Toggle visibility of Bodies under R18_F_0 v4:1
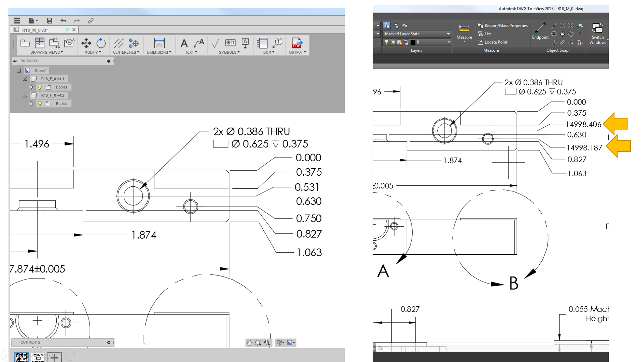644x362 pixels. (40, 87)
